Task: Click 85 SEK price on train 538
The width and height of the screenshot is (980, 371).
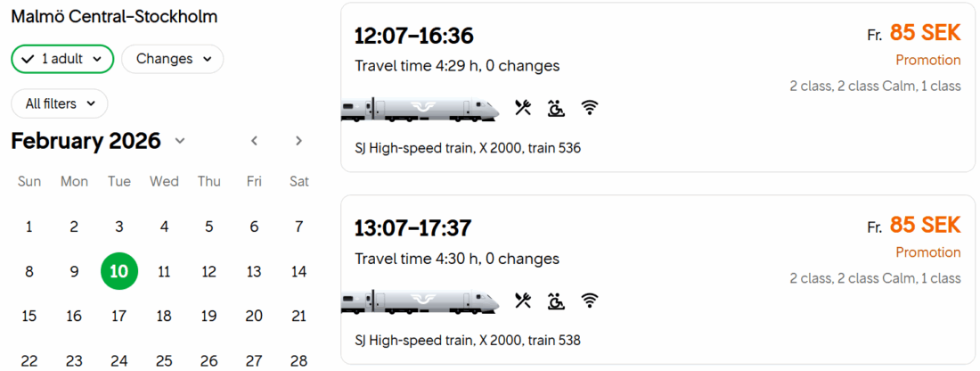Action: (x=925, y=225)
